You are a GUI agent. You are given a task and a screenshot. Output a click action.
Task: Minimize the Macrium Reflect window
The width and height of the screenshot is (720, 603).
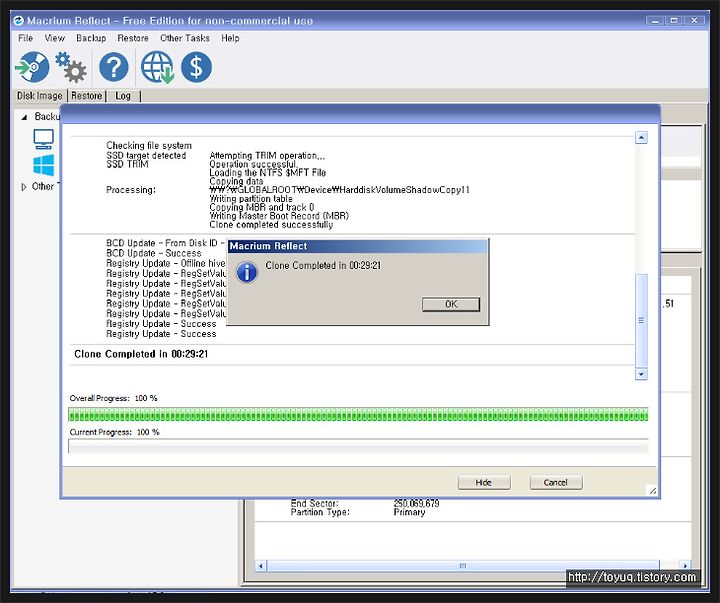coord(655,21)
